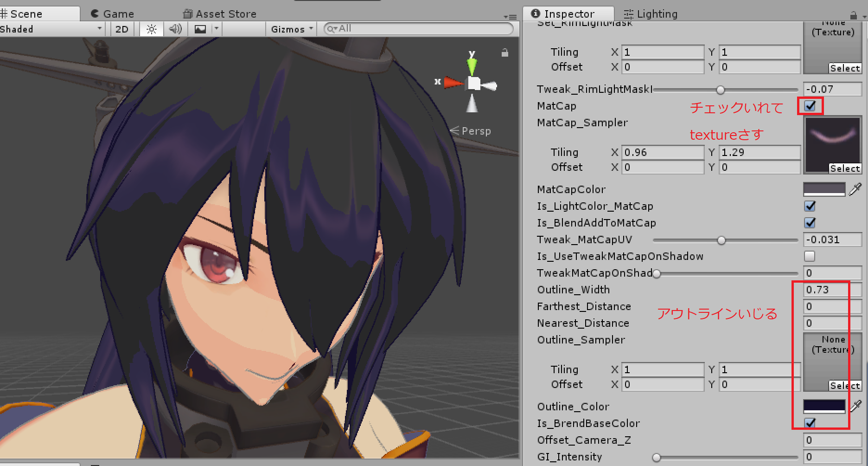Viewport: 868px width, 466px height.
Task: Switch to Game tab
Action: 113,14
